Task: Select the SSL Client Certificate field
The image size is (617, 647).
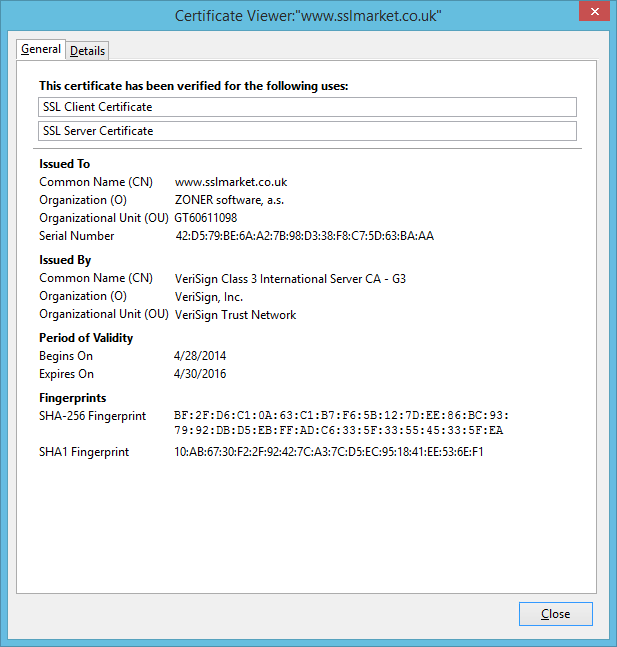Action: tap(307, 107)
